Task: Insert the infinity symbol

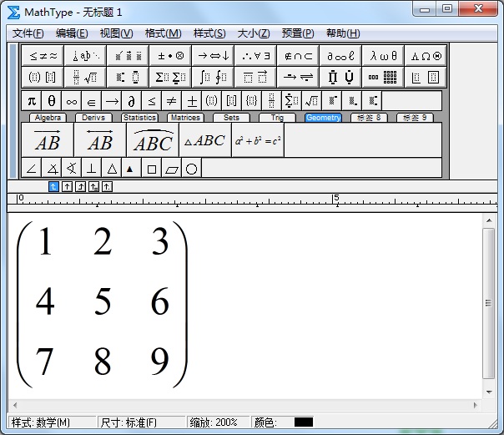Action: coord(71,101)
